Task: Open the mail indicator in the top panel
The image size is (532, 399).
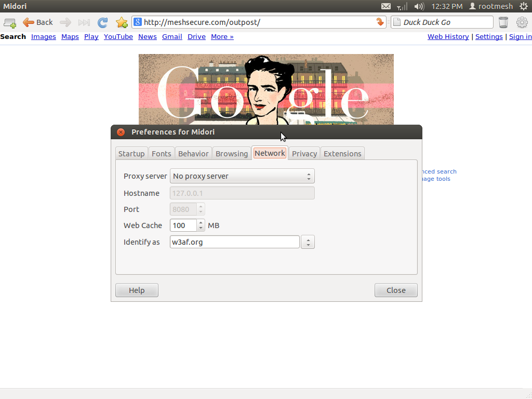Action: pyautogui.click(x=386, y=6)
